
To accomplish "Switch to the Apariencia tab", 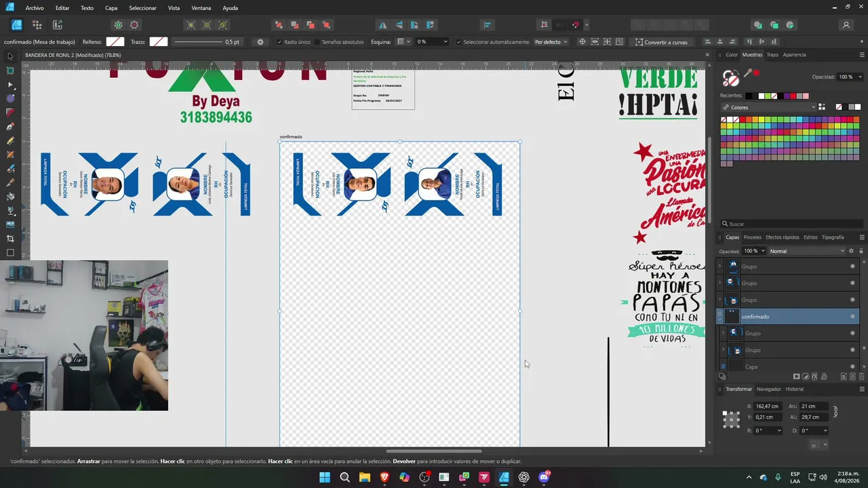I will (794, 55).
